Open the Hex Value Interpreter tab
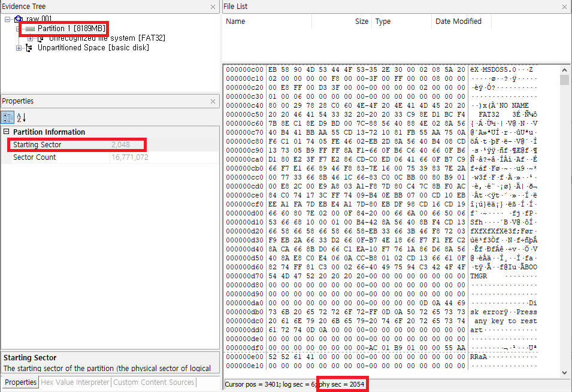 coord(75,382)
